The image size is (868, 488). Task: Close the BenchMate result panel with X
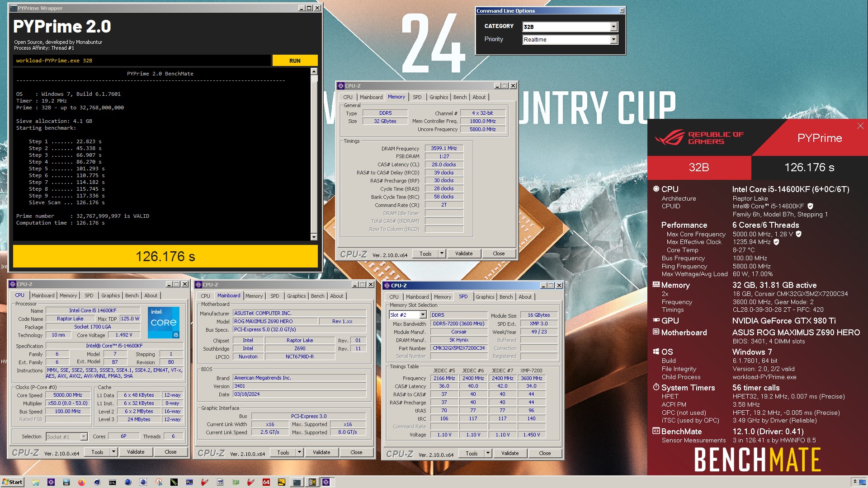[x=860, y=126]
